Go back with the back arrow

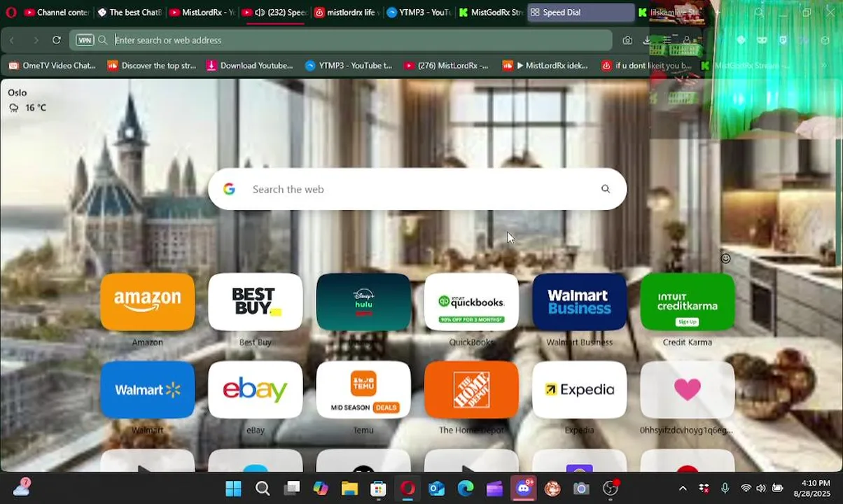pos(12,40)
